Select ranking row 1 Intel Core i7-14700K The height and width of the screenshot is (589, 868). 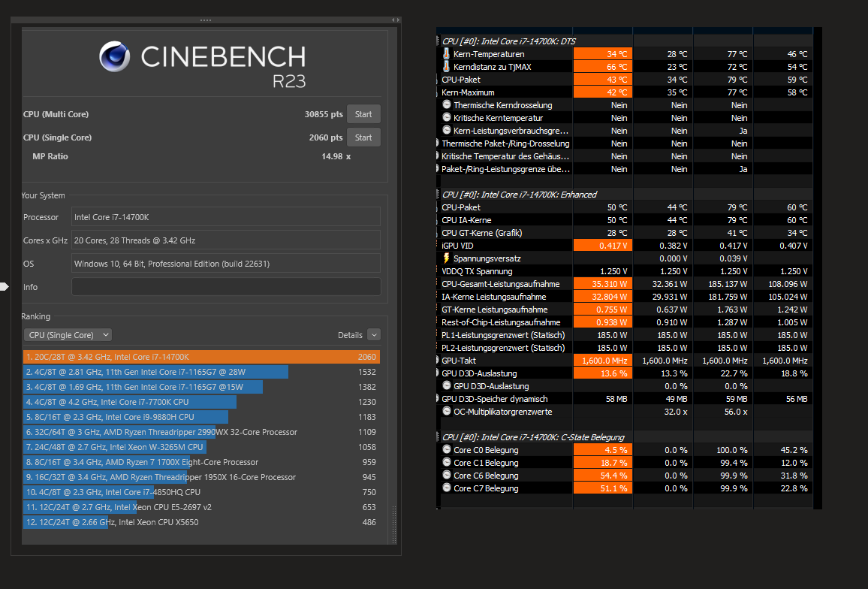pos(201,357)
